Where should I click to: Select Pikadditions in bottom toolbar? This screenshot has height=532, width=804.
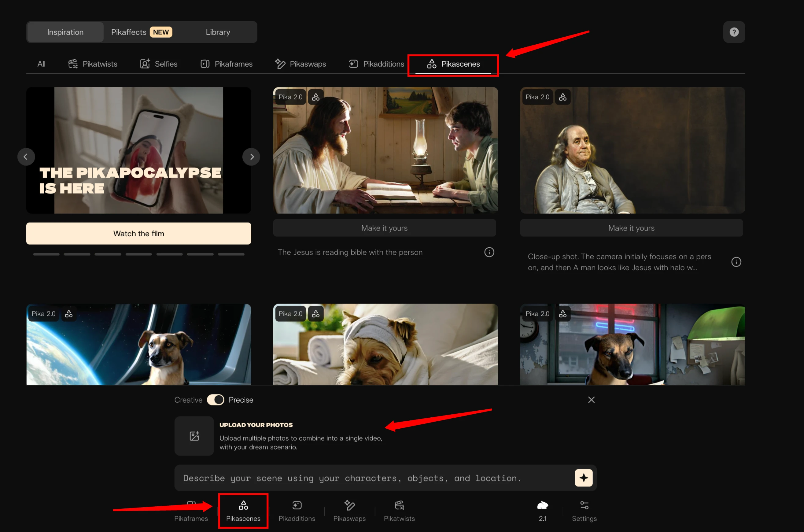point(297,511)
